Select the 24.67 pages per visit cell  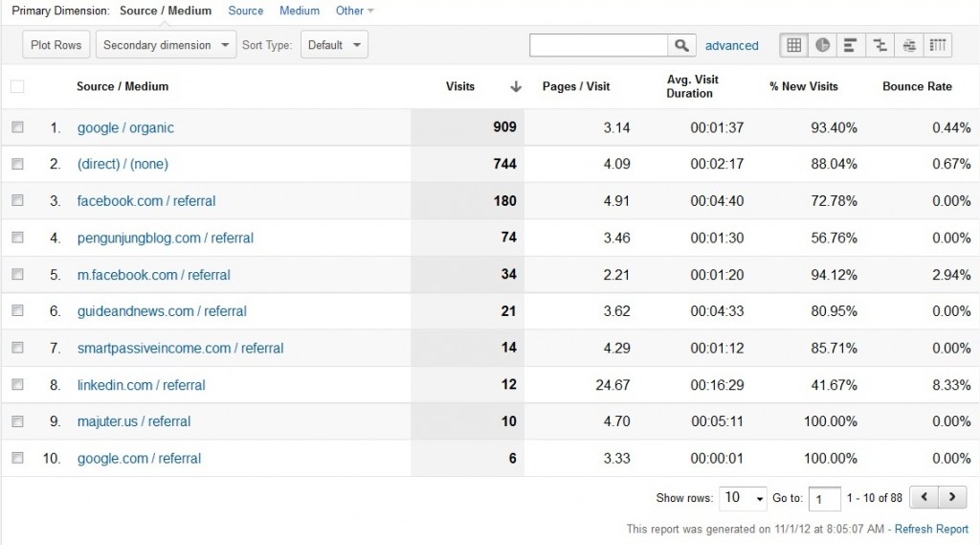tap(612, 385)
